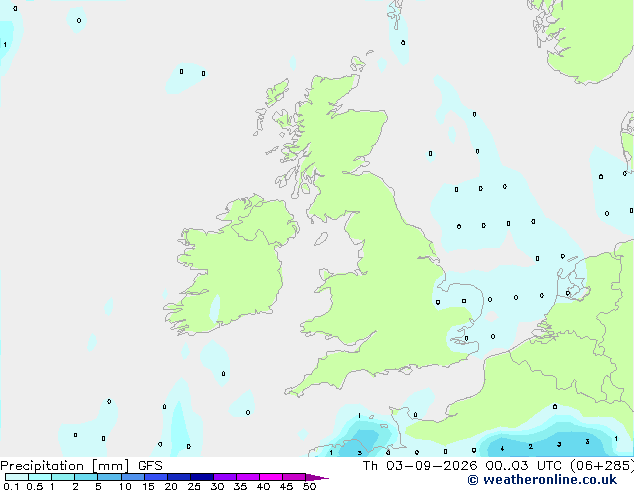Screen dimensions: 634x490
Task: Click the 'Precipitation [mm]' title text
Action: 65,466
